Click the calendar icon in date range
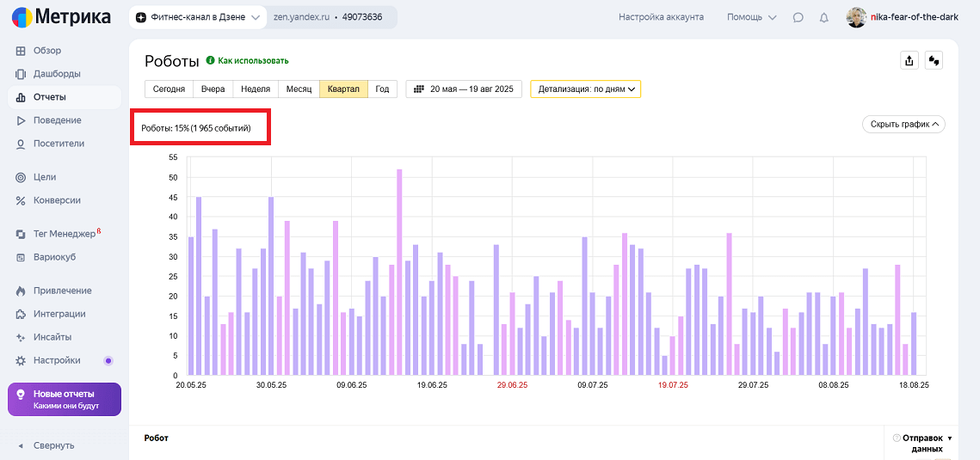Screen dimensions: 980x460 [419, 89]
